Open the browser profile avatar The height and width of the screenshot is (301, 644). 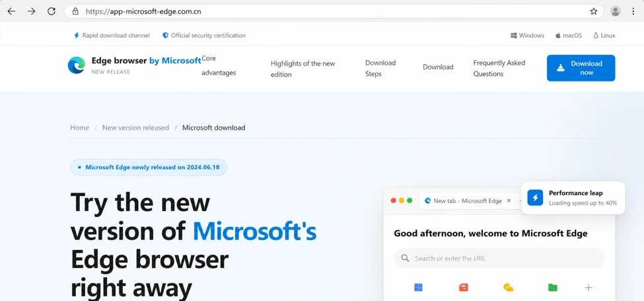click(615, 11)
